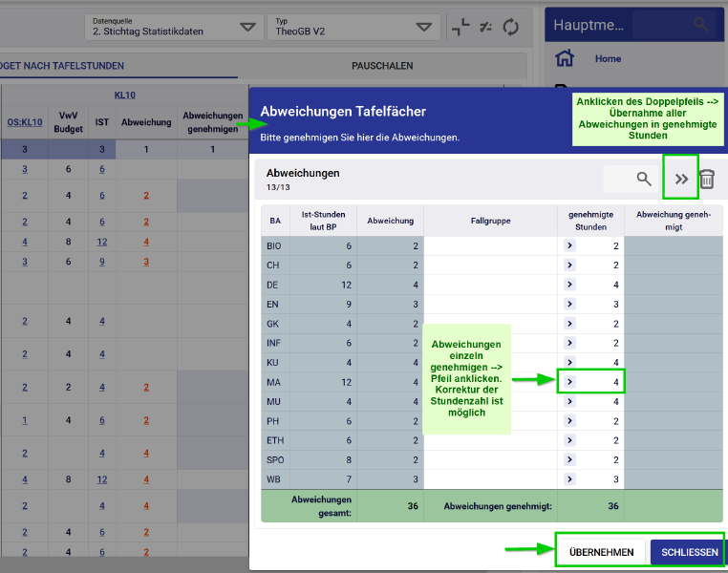Click the SPO row label

(275, 460)
